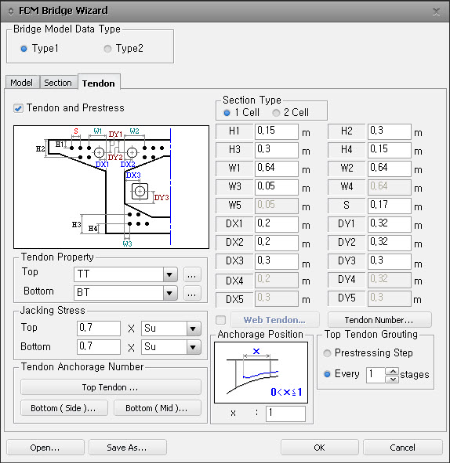The width and height of the screenshot is (450, 463).
Task: Click the Anchorage Position diagram
Action: pos(261,372)
